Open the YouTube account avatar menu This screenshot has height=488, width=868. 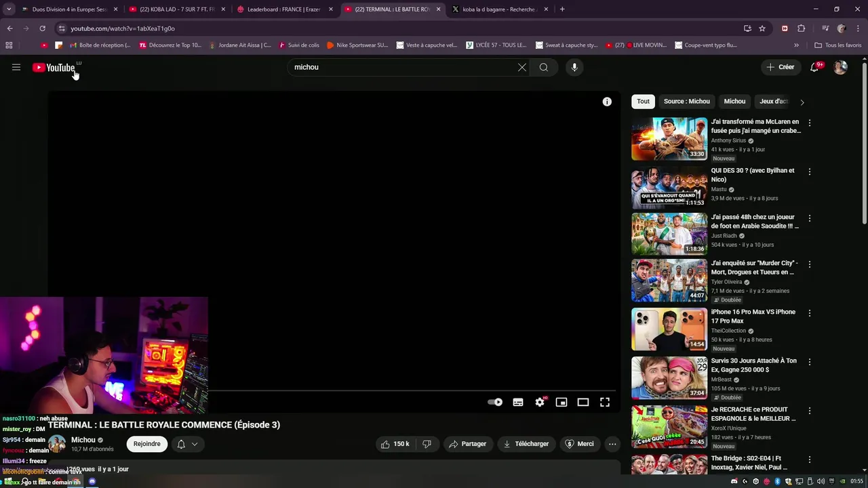(840, 67)
